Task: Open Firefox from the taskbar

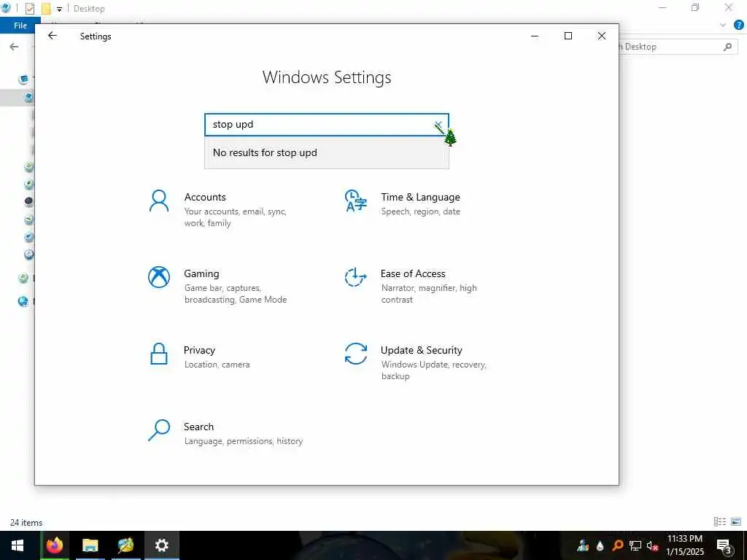Action: [54, 545]
